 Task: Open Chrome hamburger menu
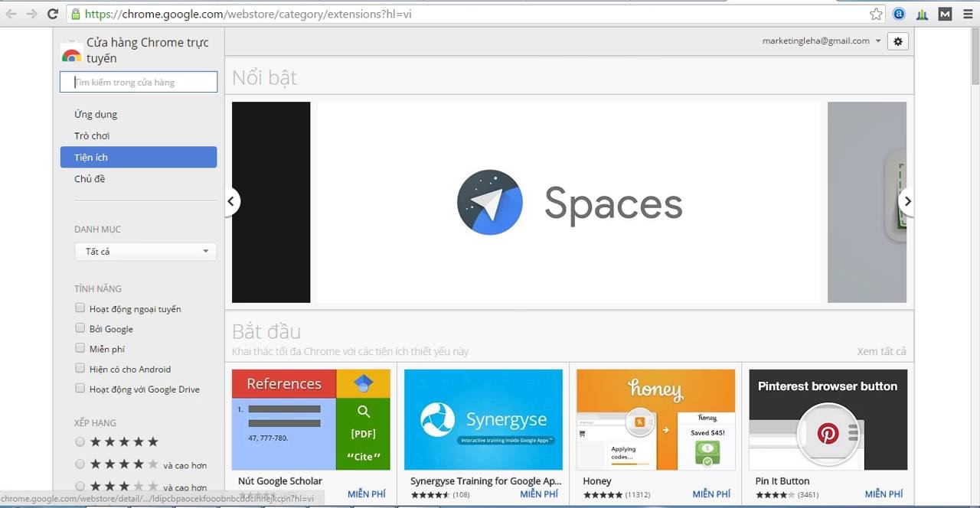(968, 14)
